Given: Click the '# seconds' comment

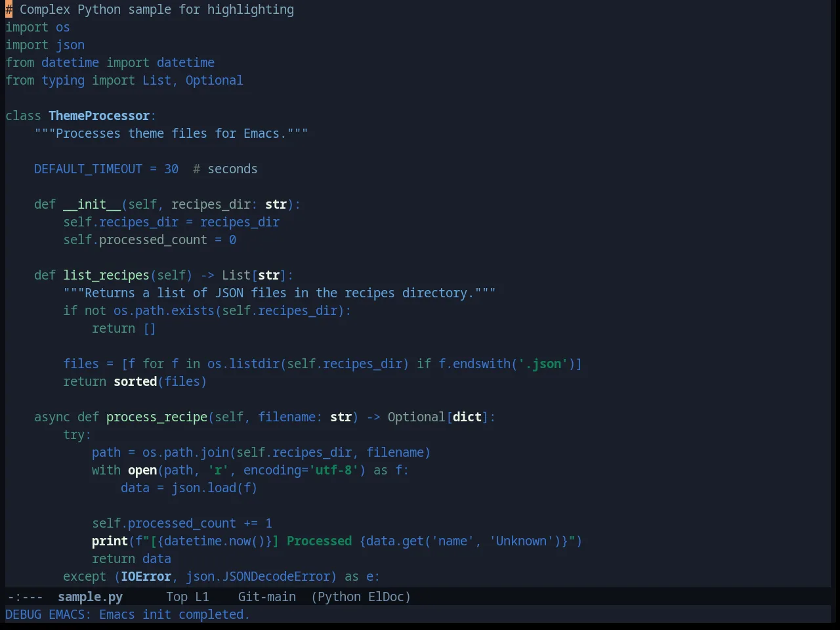Looking at the screenshot, I should 225,169.
